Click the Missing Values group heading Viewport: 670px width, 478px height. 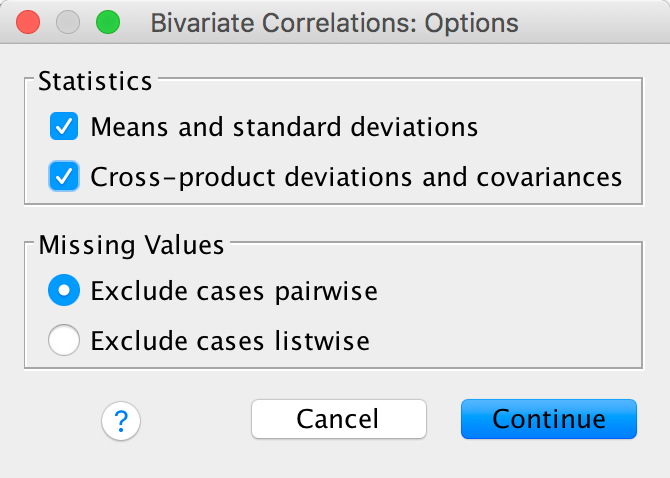(x=132, y=243)
